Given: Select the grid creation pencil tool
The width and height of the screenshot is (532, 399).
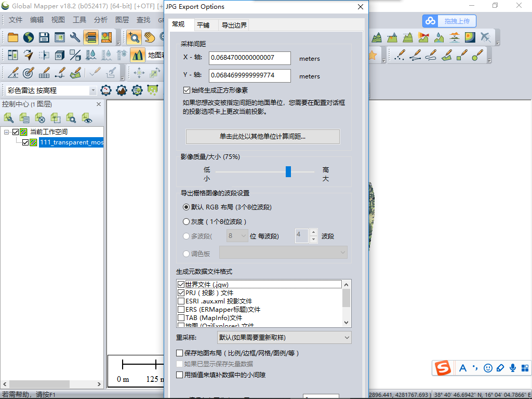Looking at the screenshot, I should click(44, 73).
